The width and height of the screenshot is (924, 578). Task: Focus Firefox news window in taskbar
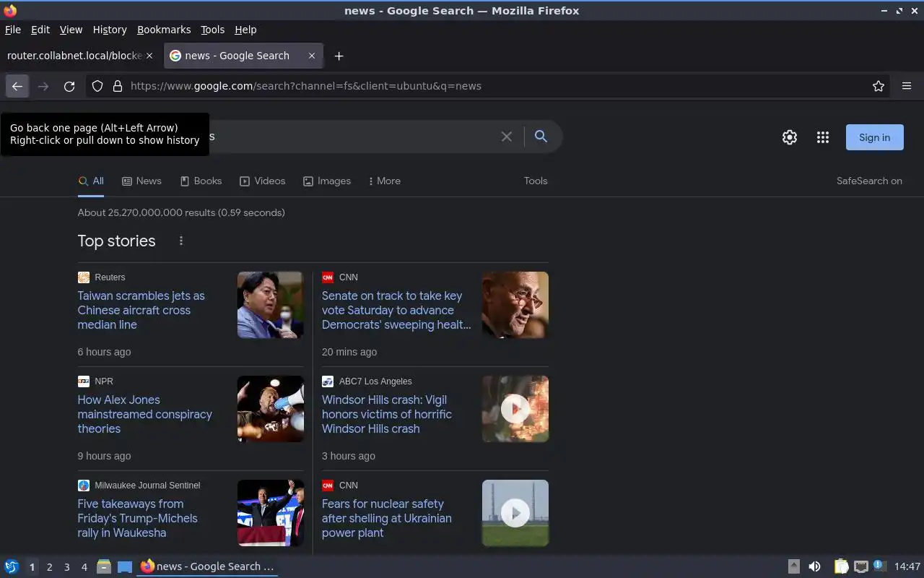[208, 566]
